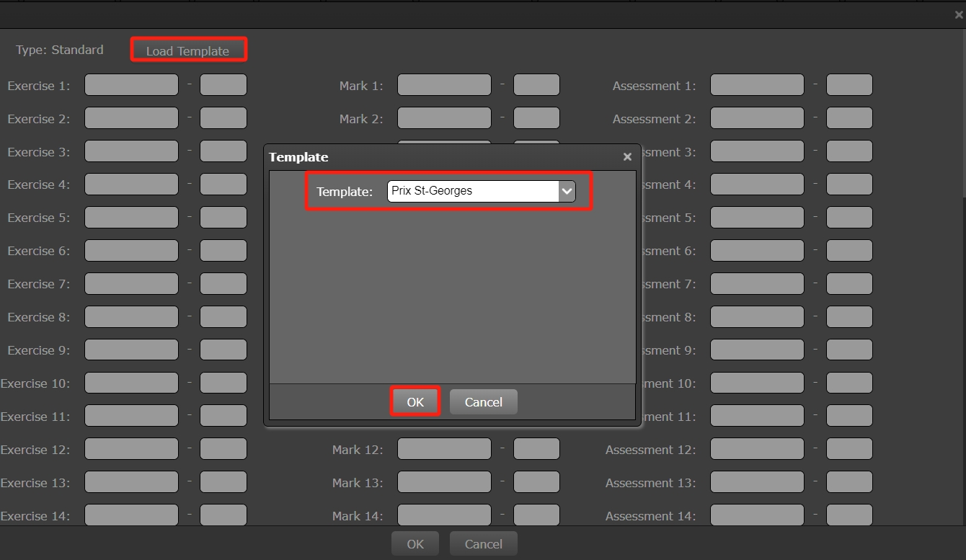Click the wide Mark 1 input field

click(x=444, y=85)
